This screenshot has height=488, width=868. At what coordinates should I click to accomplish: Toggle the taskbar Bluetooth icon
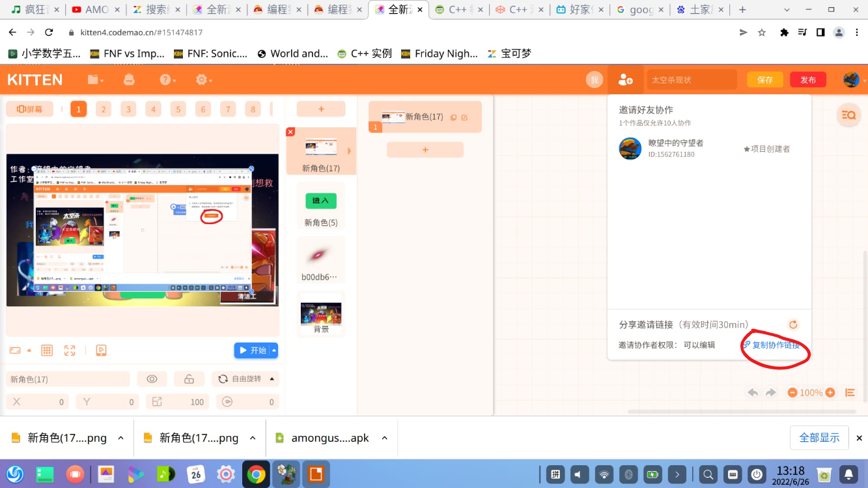[628, 474]
